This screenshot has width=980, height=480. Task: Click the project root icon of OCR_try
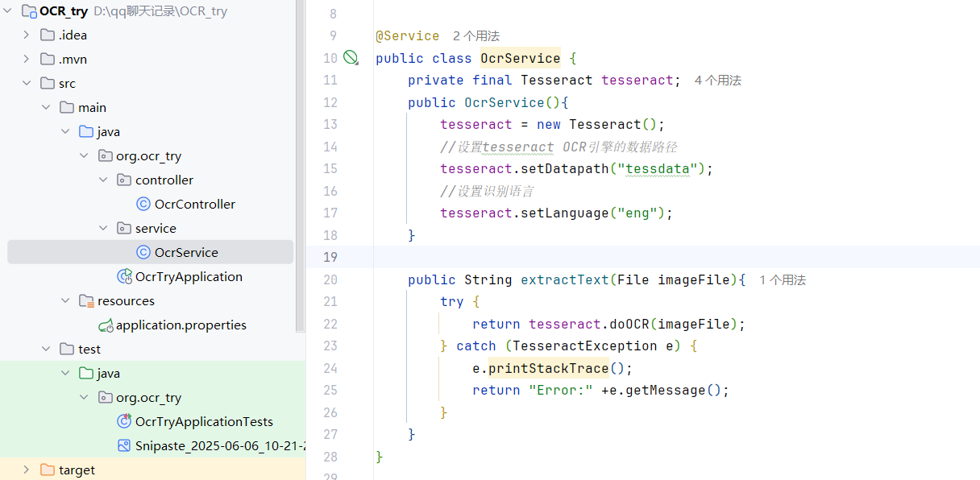pos(29,10)
